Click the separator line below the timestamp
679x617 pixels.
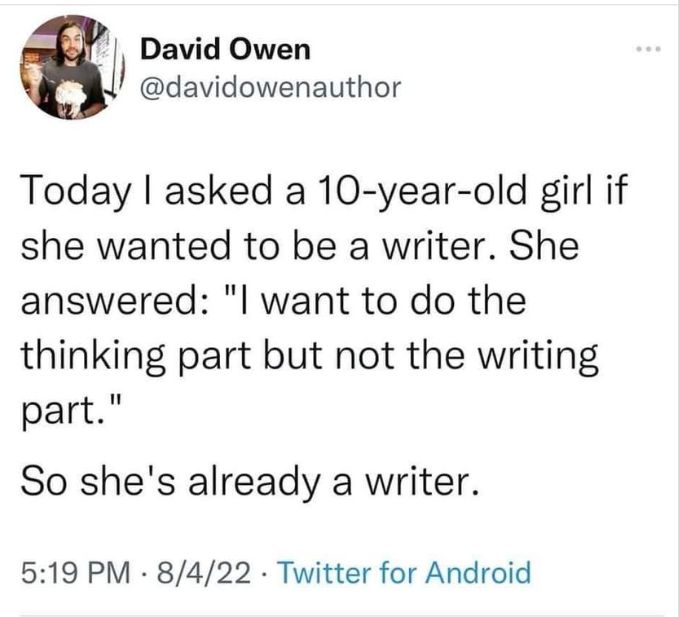pyautogui.click(x=340, y=614)
